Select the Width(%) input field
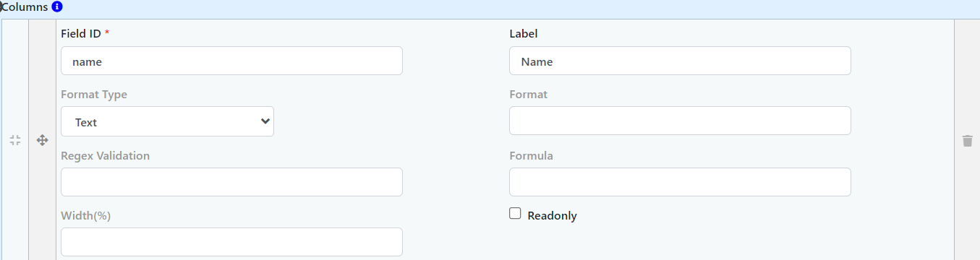Screen dimensions: 980x260 (x=231, y=242)
